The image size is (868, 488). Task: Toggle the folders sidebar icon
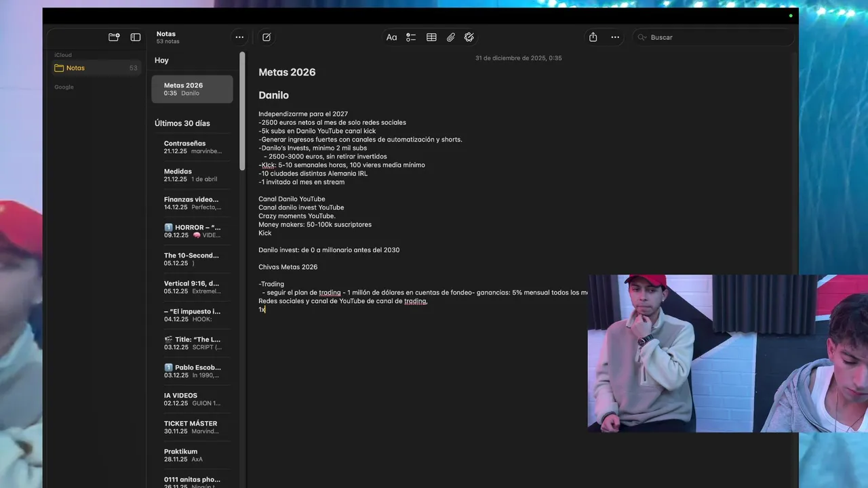coord(136,37)
